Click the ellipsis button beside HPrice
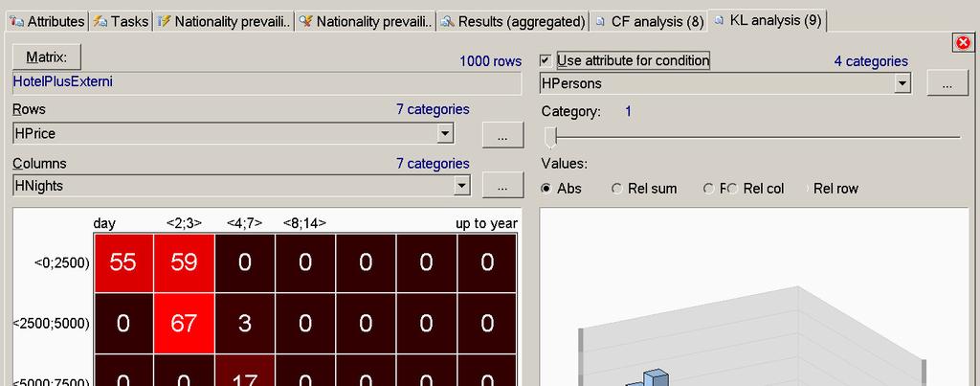The image size is (980, 386). (x=503, y=135)
